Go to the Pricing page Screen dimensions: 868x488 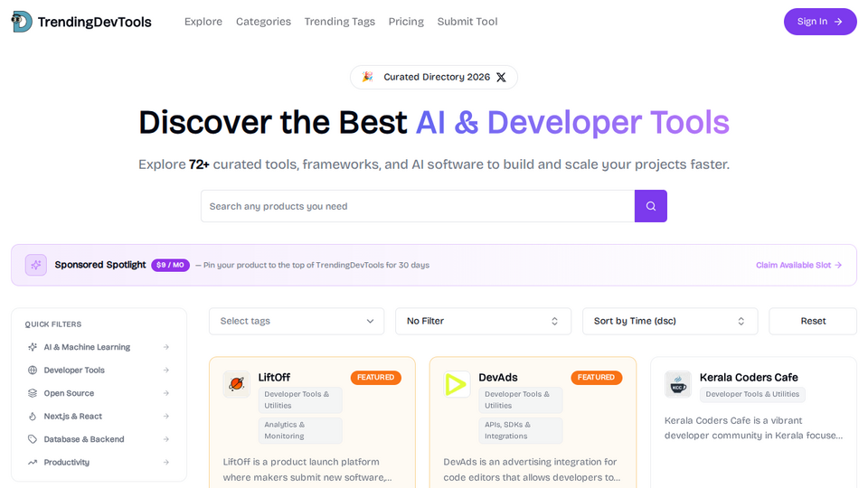point(406,22)
